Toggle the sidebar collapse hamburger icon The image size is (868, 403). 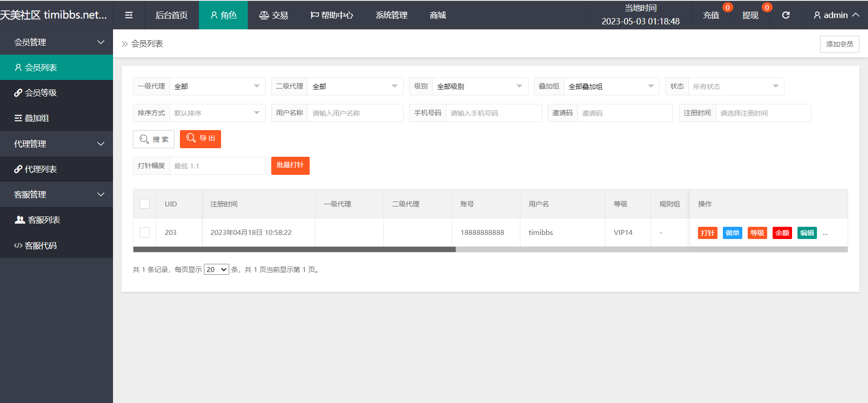tap(129, 15)
